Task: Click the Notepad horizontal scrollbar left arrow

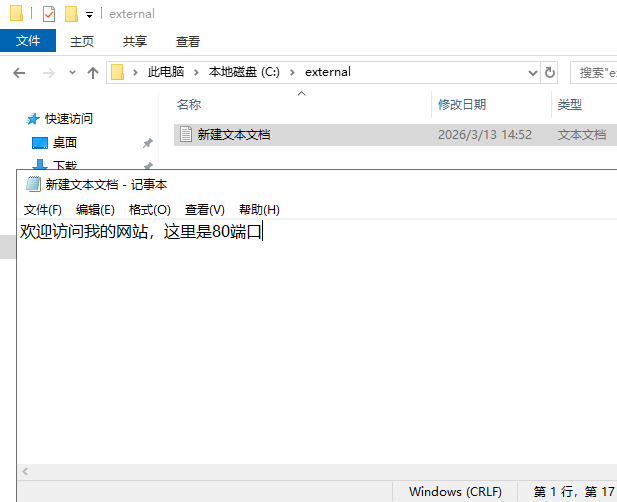Action: click(x=24, y=471)
